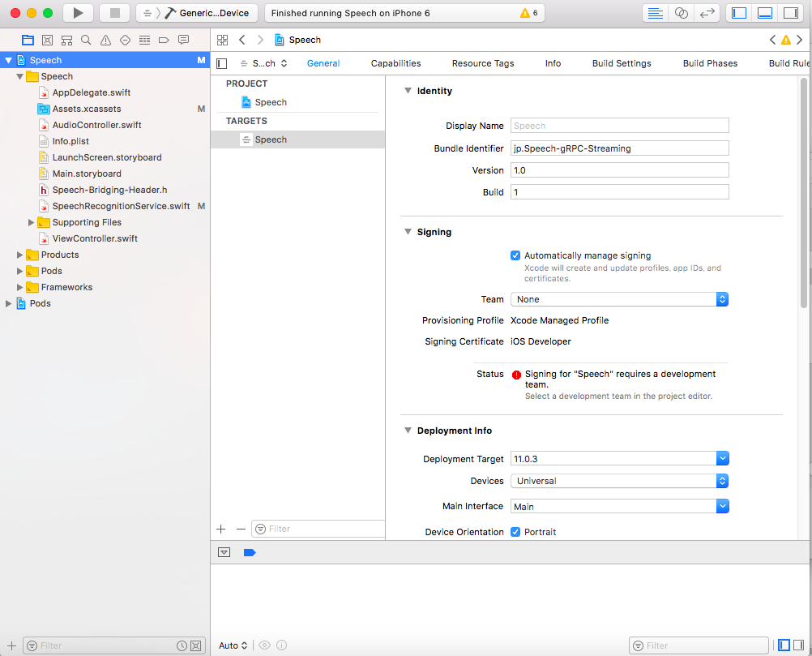Open Main.storyboard file
Image resolution: width=812 pixels, height=656 pixels.
87,174
